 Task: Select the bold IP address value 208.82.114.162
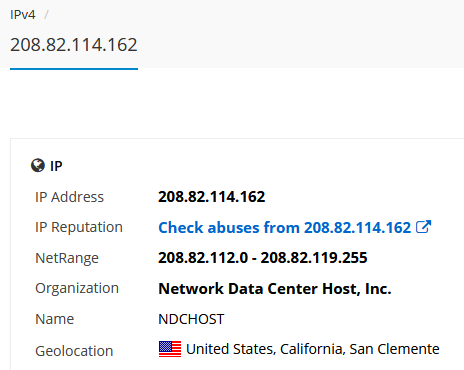click(x=212, y=197)
